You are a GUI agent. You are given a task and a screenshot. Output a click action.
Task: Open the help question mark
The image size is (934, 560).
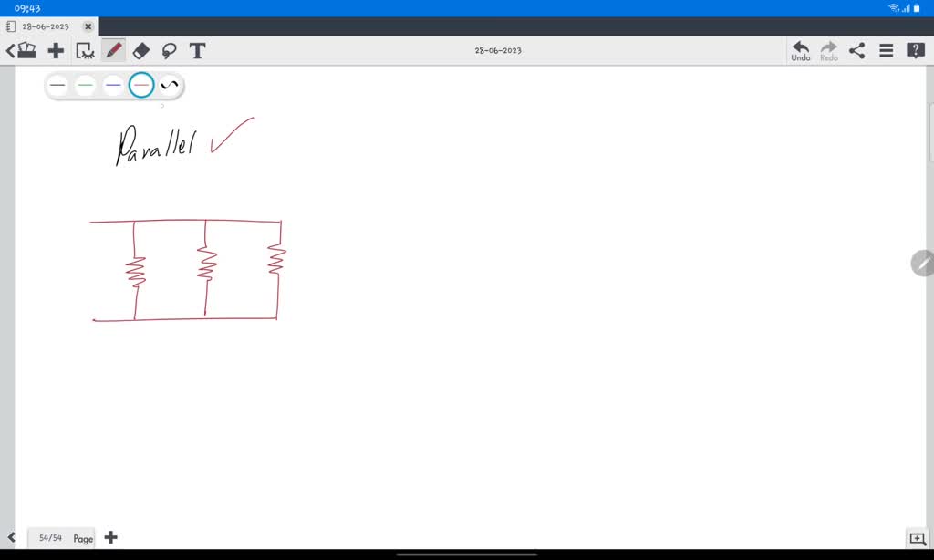(x=916, y=51)
